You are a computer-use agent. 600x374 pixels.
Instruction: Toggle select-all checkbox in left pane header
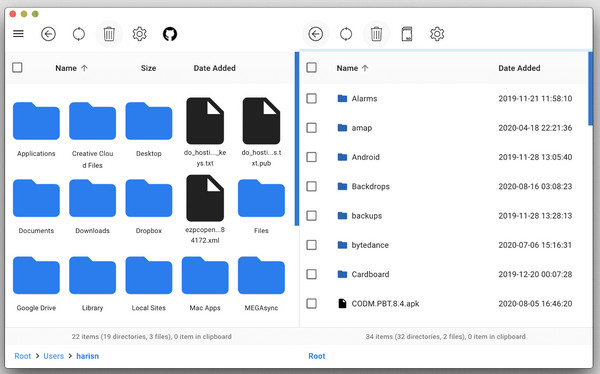(x=17, y=68)
